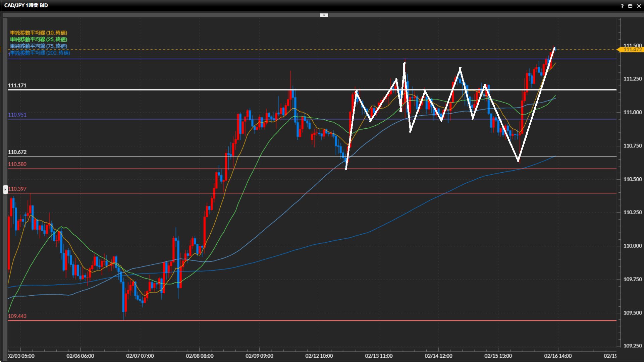Close the CAD/JPY chart window

point(639,6)
